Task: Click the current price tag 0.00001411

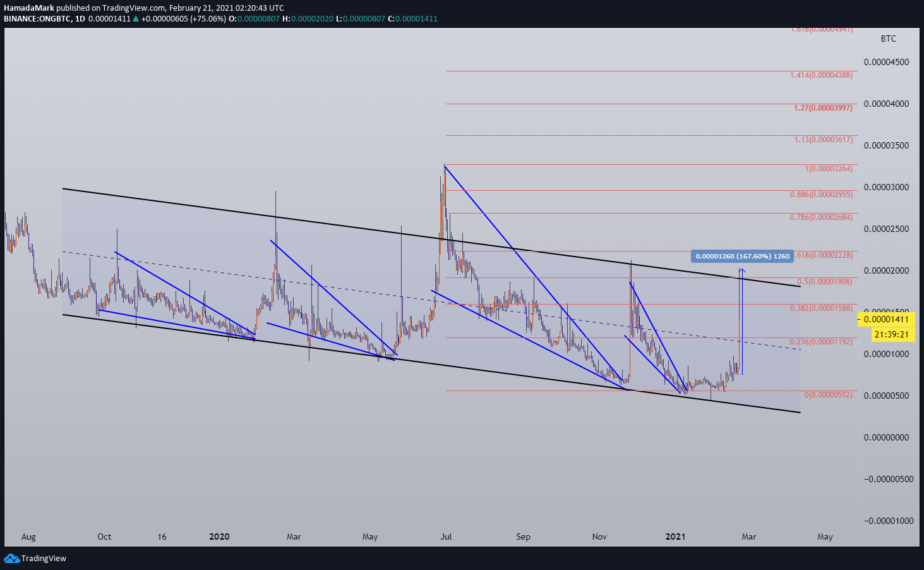Action: [x=886, y=320]
